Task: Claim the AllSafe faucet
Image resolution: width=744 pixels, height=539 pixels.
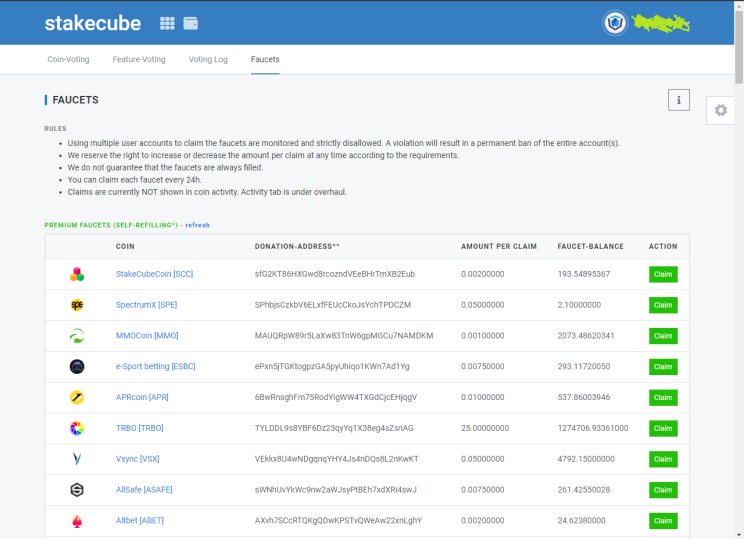Action: point(663,490)
